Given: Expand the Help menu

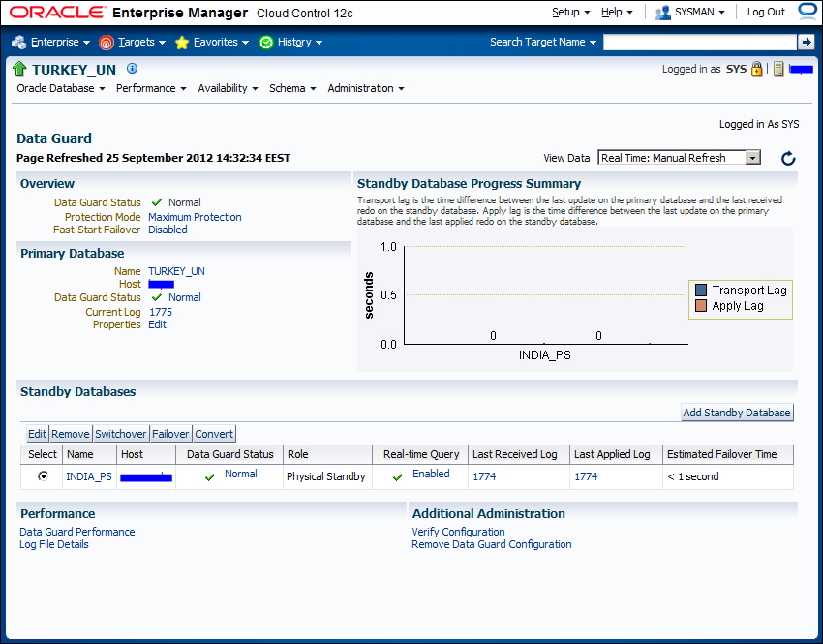Looking at the screenshot, I should click(617, 12).
